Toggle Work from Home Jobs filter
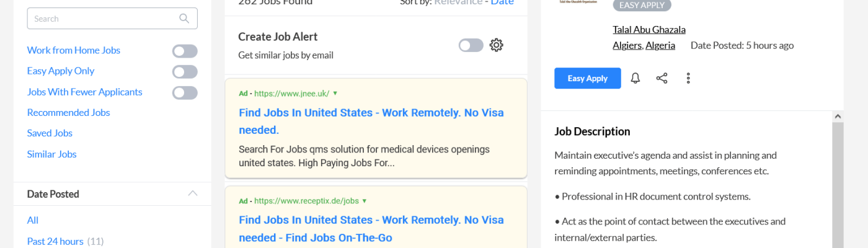The image size is (868, 248). pyautogui.click(x=185, y=51)
